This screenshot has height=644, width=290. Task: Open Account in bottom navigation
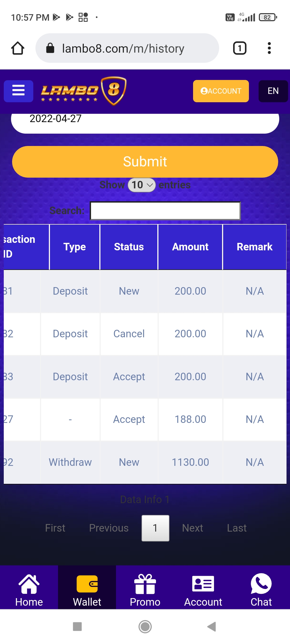point(203,590)
